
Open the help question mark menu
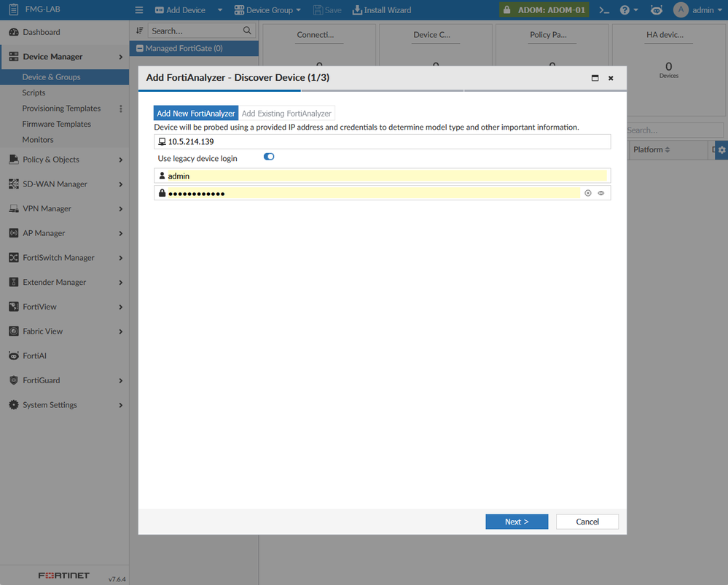click(629, 9)
